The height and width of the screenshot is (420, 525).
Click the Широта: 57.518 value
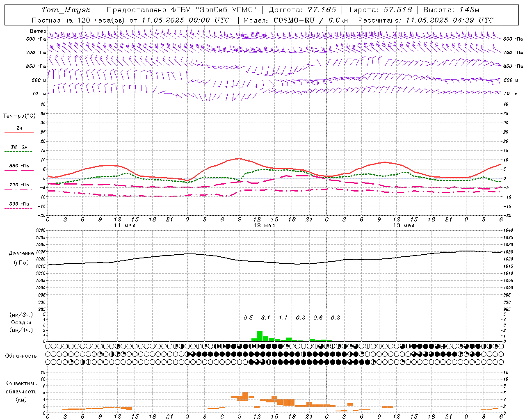pos(379,10)
